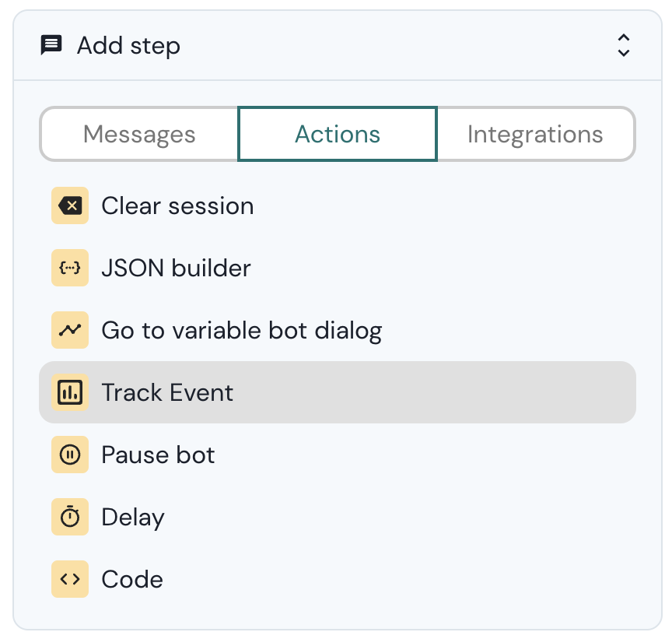Screen dimensions: 672x639
Task: Click the Go to variable dialog icon
Action: (x=70, y=330)
